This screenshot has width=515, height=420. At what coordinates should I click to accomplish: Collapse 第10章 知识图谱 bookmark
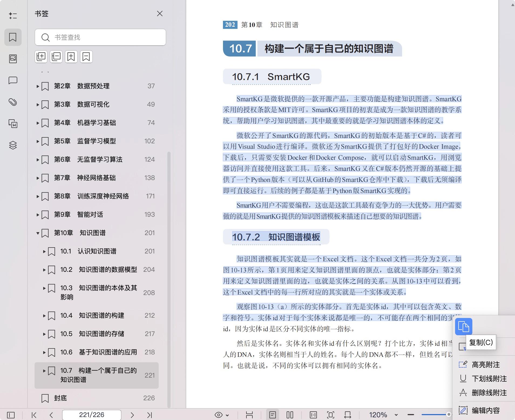38,233
